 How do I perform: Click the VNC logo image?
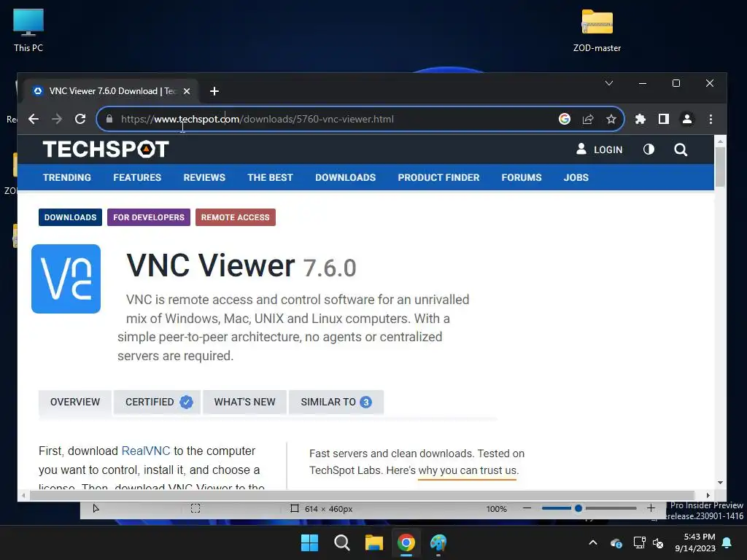tap(66, 279)
